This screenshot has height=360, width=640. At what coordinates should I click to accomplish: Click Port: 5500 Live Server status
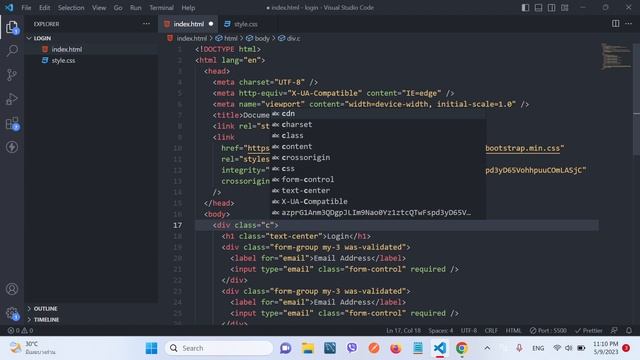(x=548, y=331)
